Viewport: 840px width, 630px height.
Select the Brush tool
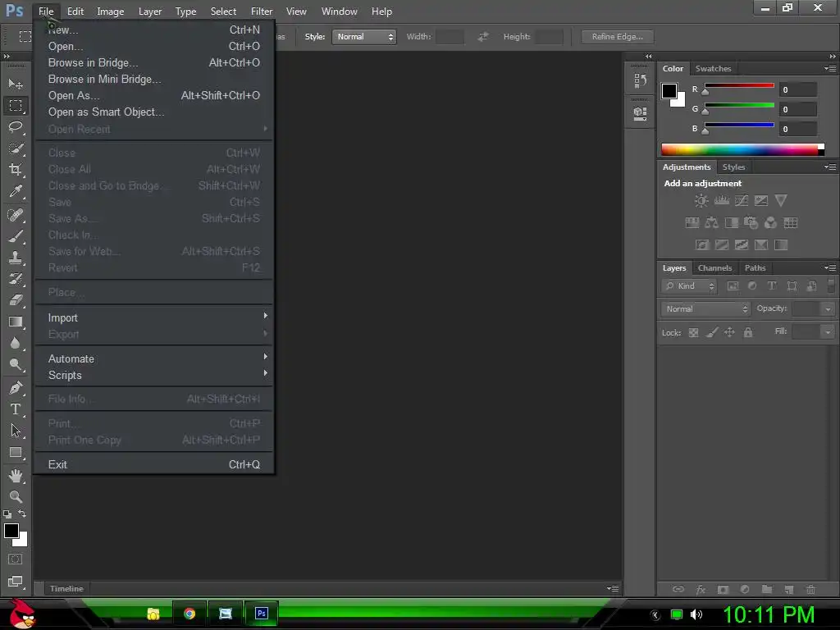[x=16, y=236]
